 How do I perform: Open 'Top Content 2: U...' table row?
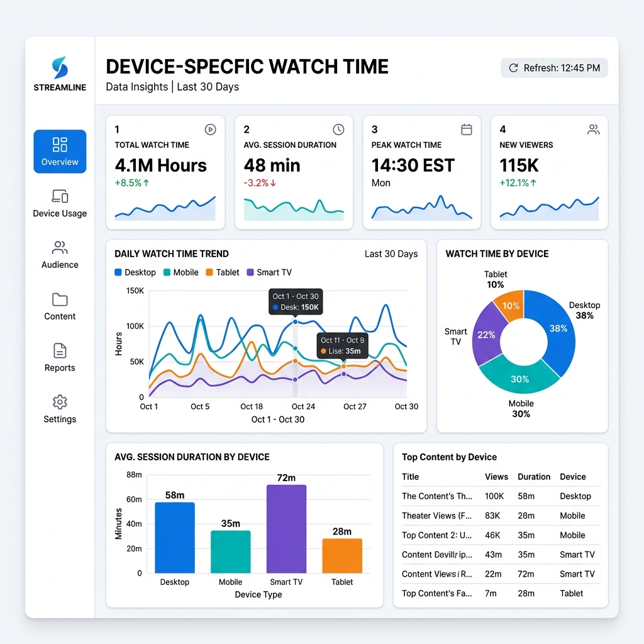pyautogui.click(x=500, y=535)
